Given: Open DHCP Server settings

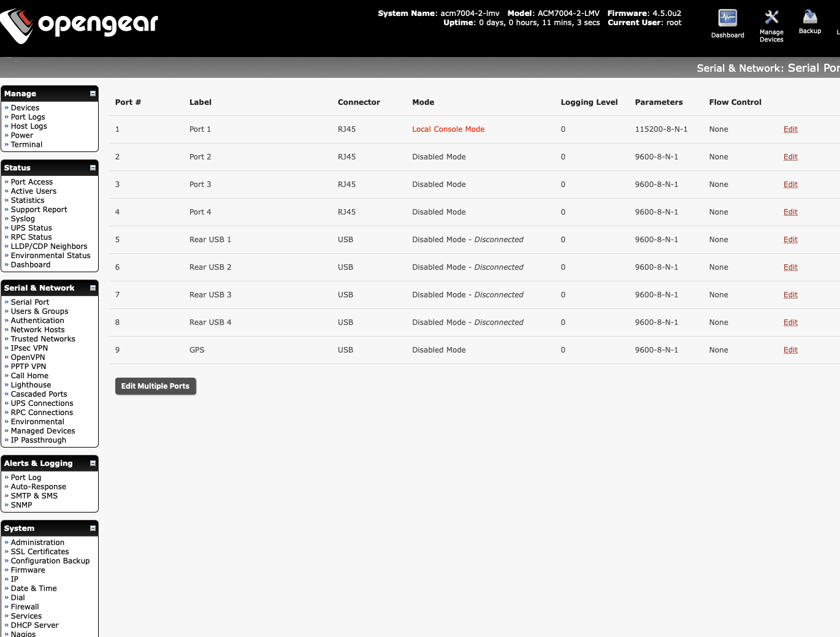Looking at the screenshot, I should pyautogui.click(x=34, y=625).
